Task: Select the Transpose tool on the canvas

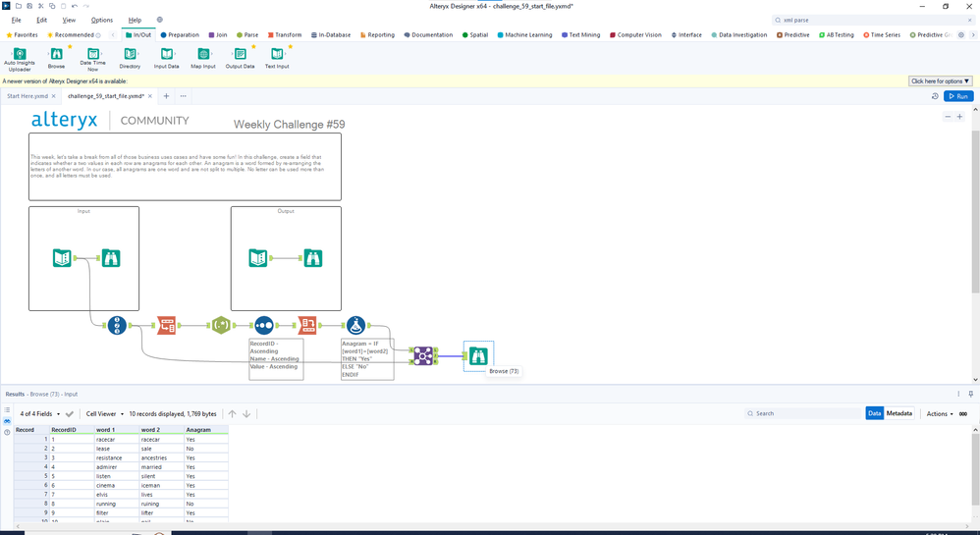Action: click(x=166, y=326)
